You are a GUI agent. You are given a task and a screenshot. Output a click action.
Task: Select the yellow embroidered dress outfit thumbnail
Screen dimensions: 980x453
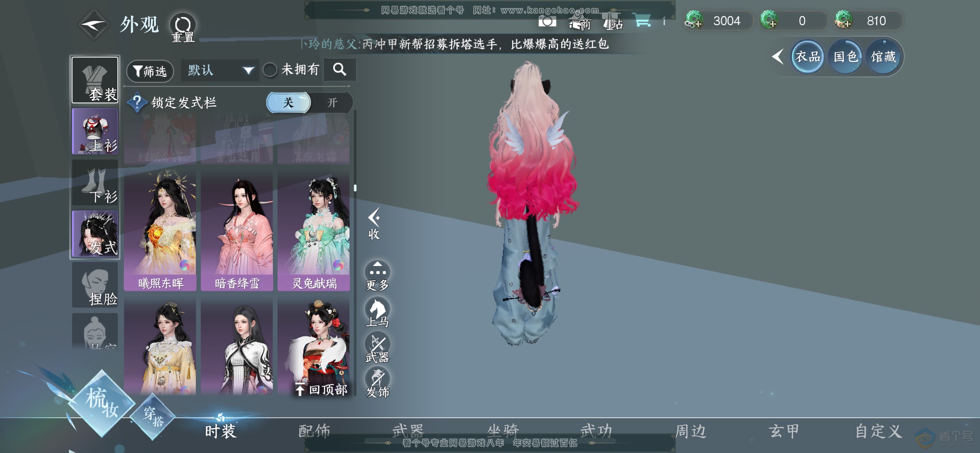pyautogui.click(x=160, y=347)
